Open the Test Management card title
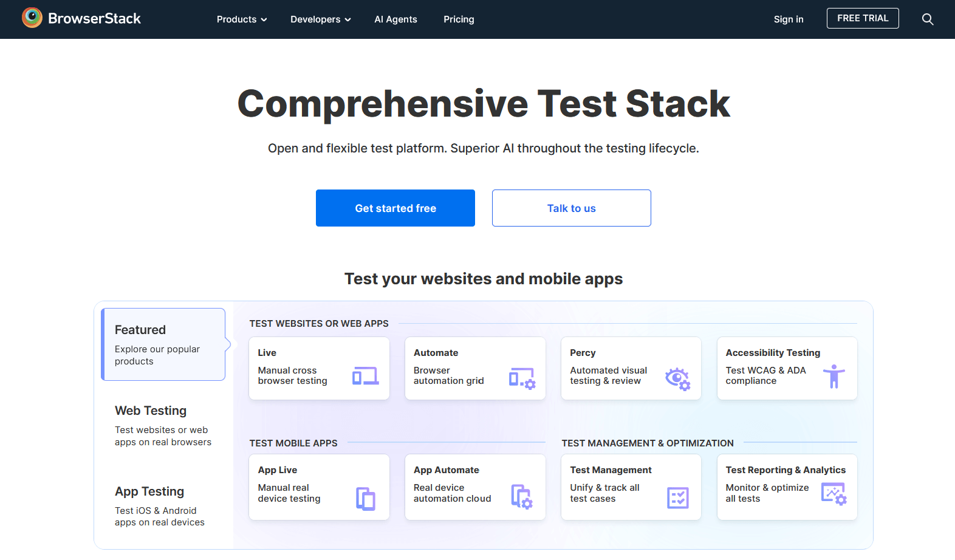The image size is (955, 560). (x=611, y=470)
